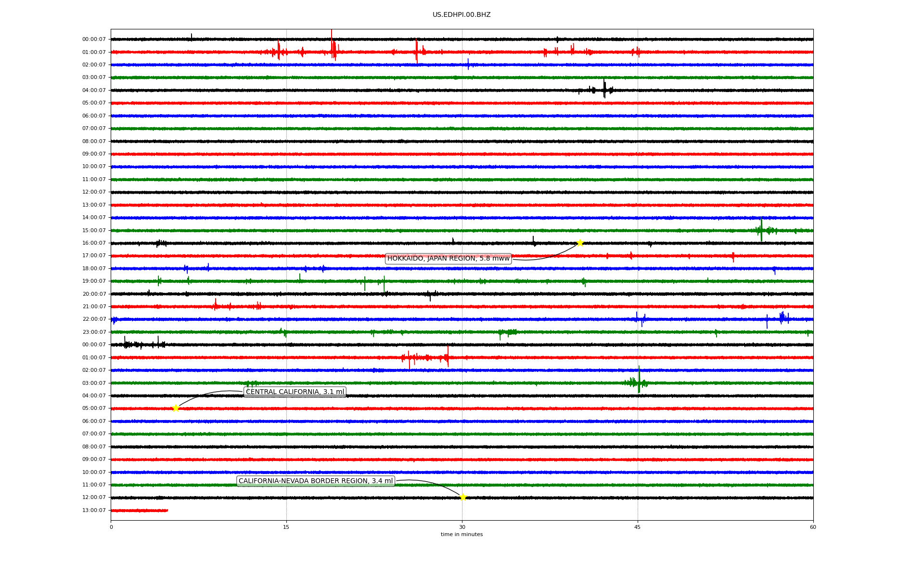924x578 pixels.
Task: Click the 13:00:07 label at bottom row
Action: (x=94, y=511)
